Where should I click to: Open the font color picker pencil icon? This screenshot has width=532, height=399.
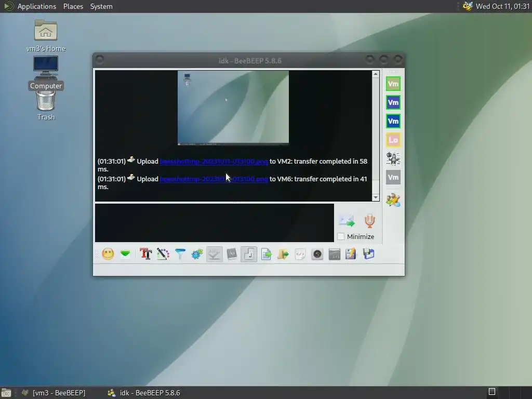pos(163,254)
